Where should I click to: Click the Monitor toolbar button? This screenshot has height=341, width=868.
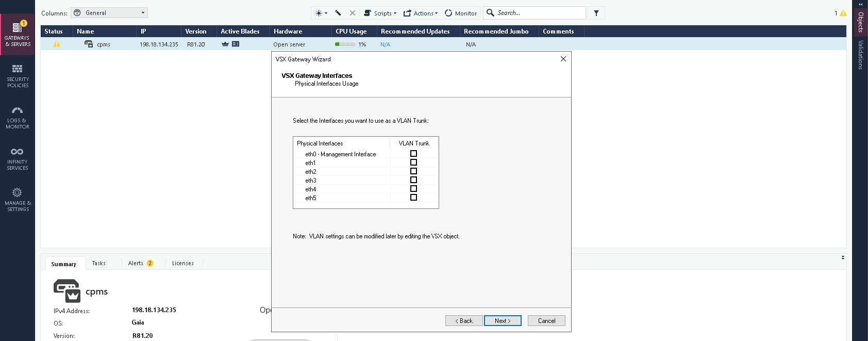[461, 13]
